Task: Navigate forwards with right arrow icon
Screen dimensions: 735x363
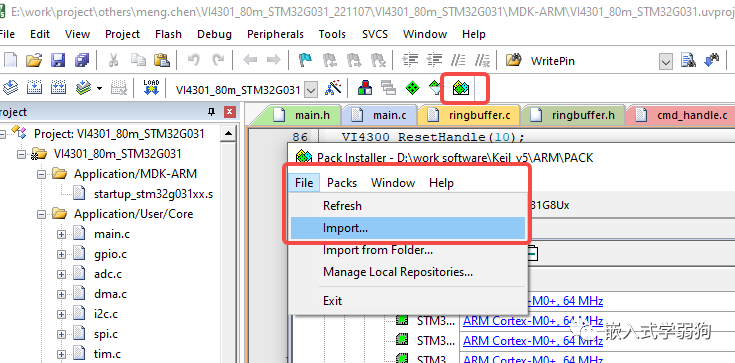Action: tap(274, 60)
